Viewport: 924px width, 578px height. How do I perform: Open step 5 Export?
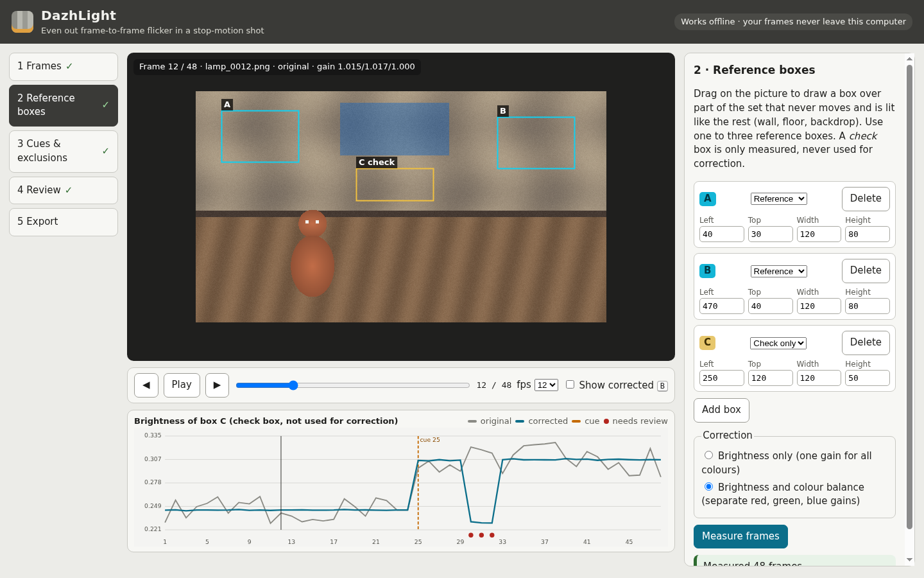coord(64,222)
